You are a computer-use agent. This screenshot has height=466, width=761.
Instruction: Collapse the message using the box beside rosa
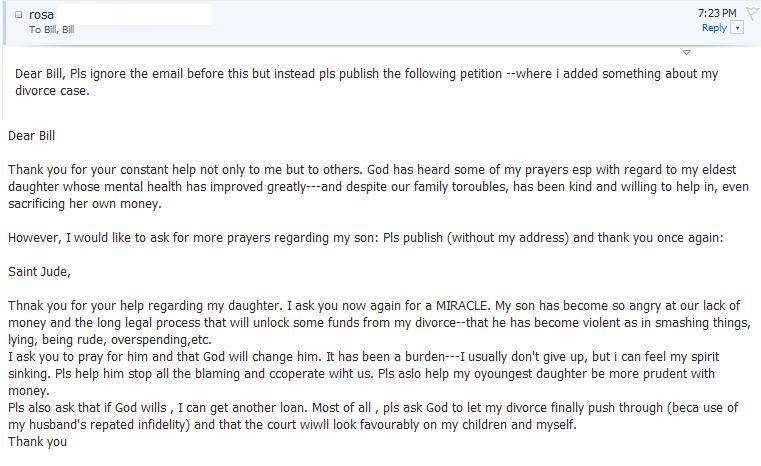(19, 15)
